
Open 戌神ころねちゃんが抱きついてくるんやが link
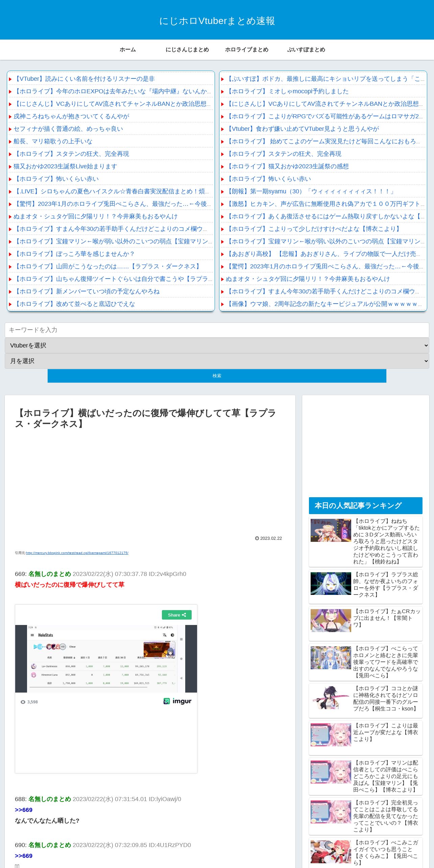[x=71, y=116]
